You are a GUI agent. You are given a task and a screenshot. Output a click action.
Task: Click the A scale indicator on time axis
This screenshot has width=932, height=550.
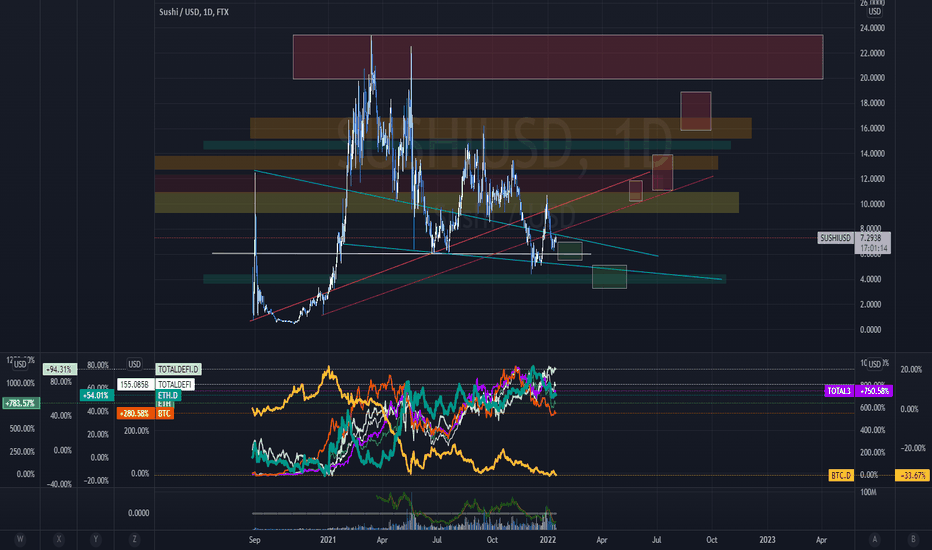pos(874,539)
